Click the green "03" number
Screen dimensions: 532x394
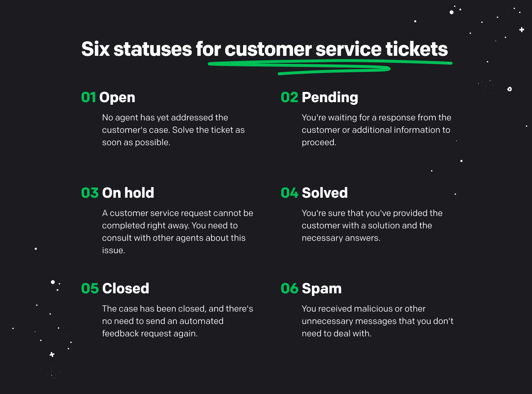pyautogui.click(x=90, y=193)
